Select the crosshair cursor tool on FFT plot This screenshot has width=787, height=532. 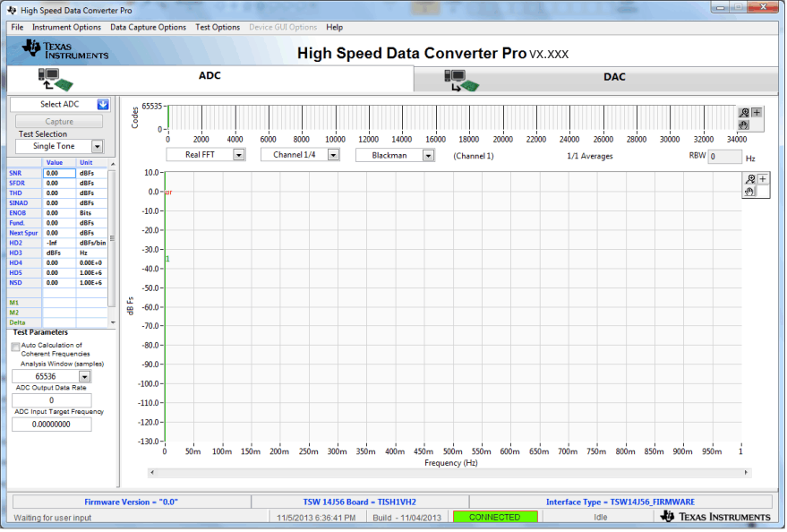(x=763, y=179)
